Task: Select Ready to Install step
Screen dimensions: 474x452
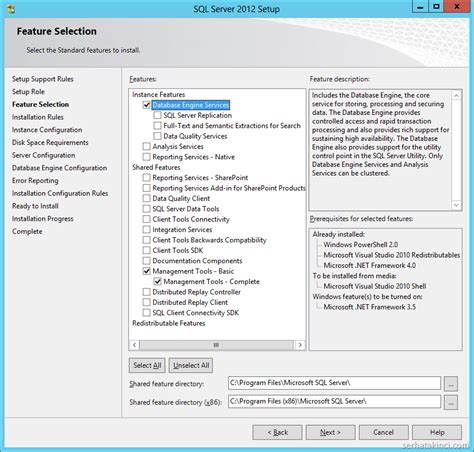Action: pos(35,206)
